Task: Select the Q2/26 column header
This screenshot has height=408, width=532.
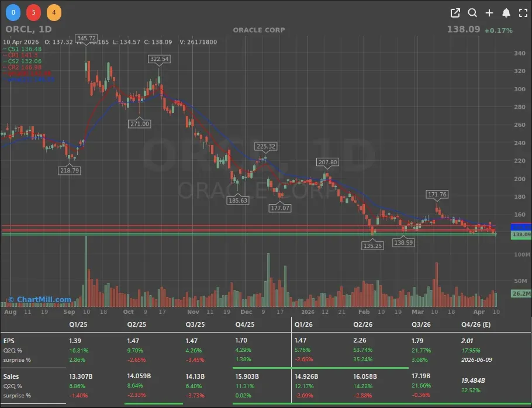Action: [362, 324]
